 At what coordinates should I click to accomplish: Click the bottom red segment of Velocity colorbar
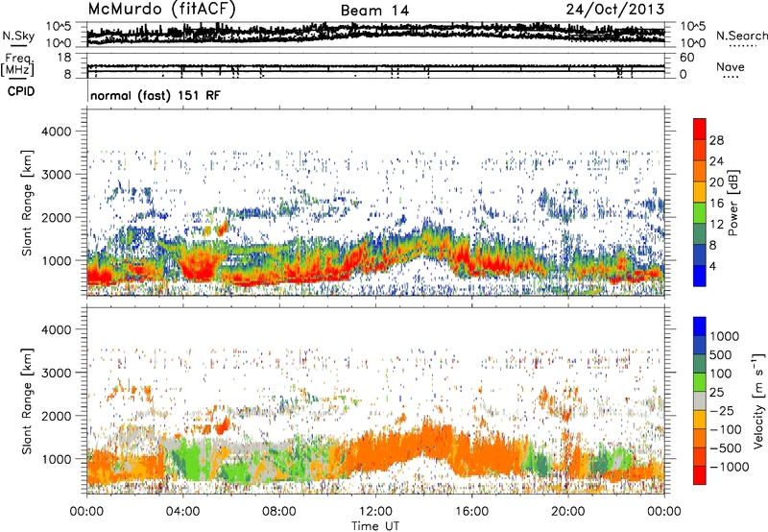[700, 475]
